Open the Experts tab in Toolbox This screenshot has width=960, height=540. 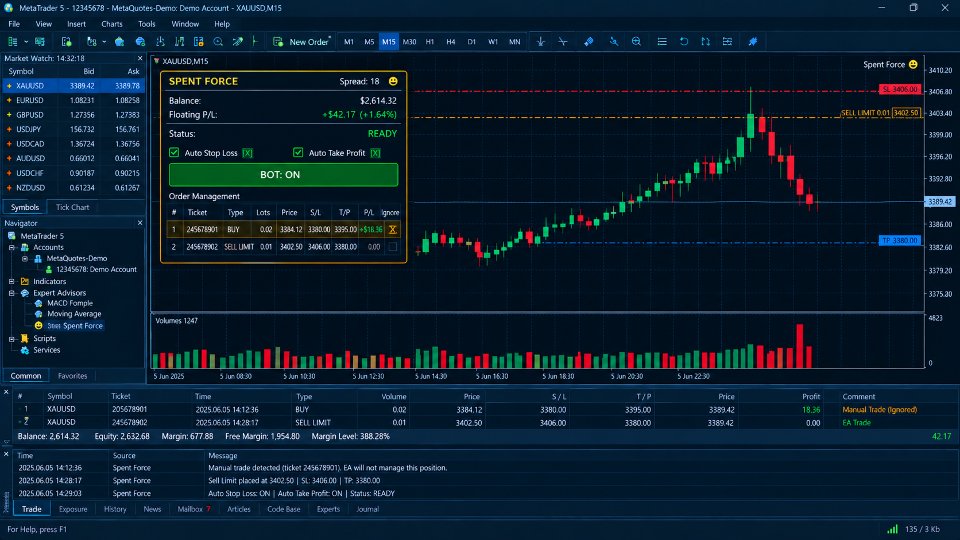(328, 509)
